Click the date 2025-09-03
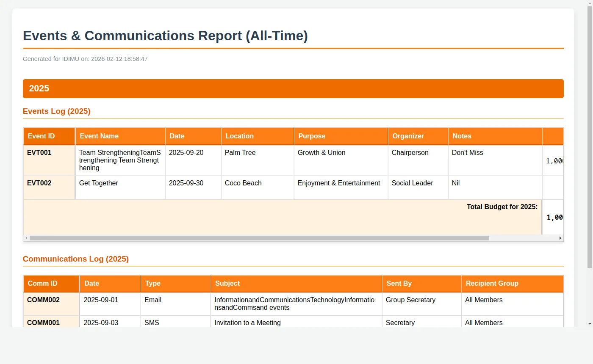 (101, 323)
